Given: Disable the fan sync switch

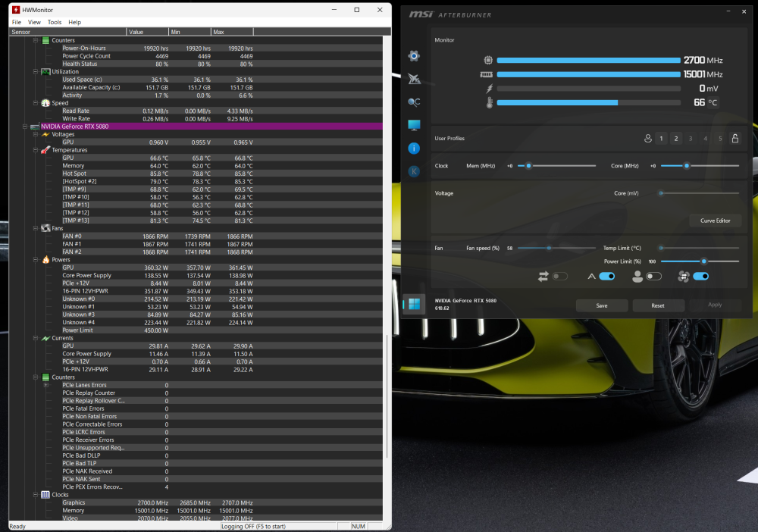Looking at the screenshot, I should point(701,277).
